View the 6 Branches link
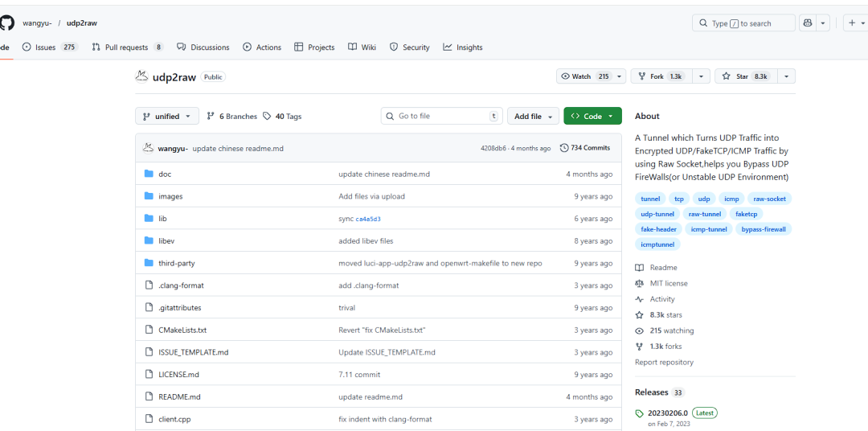Image resolution: width=868 pixels, height=431 pixels. (232, 117)
